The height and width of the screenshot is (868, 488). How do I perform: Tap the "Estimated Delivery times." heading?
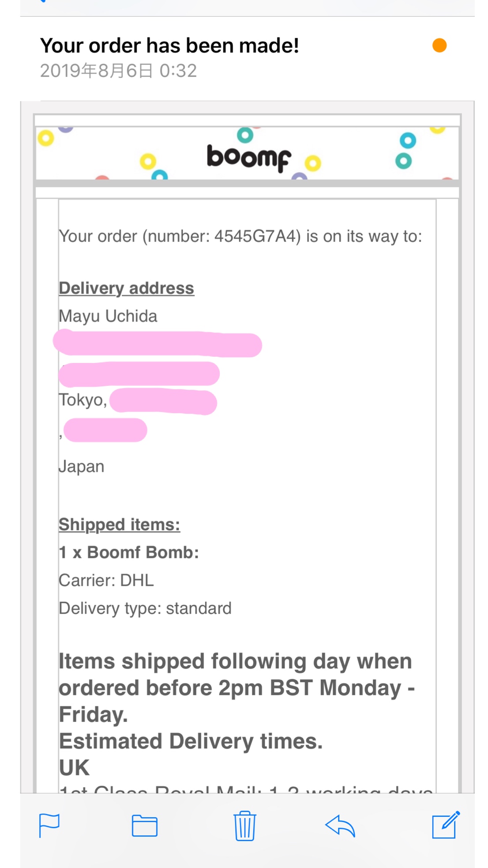(x=191, y=741)
